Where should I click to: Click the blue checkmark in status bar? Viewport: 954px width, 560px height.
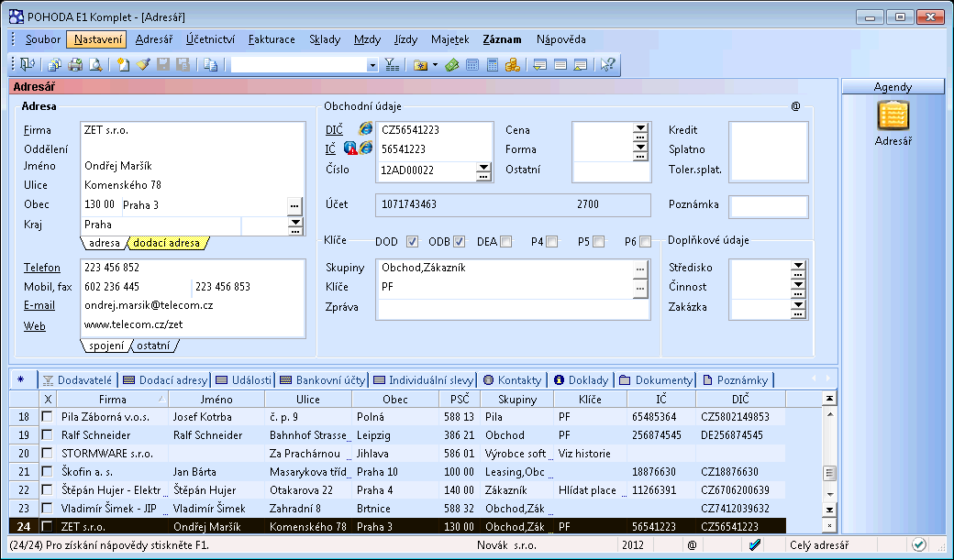754,544
